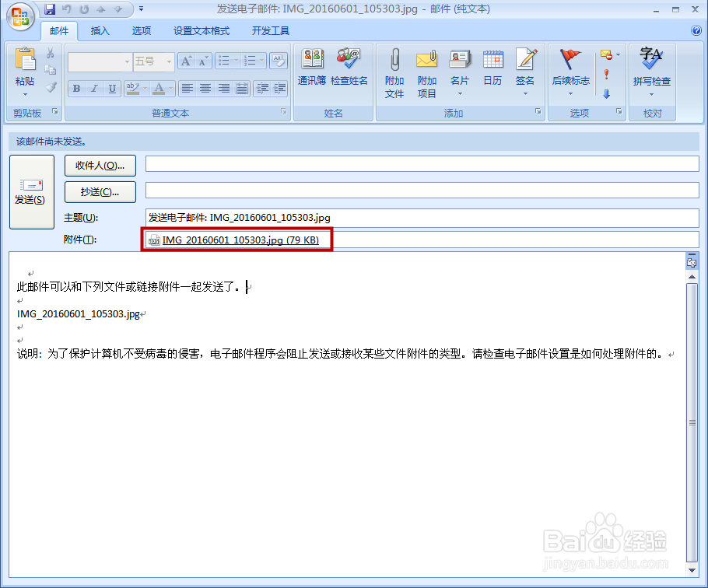Switch to the 邮件 ribbon tab
The image size is (708, 588).
[59, 30]
